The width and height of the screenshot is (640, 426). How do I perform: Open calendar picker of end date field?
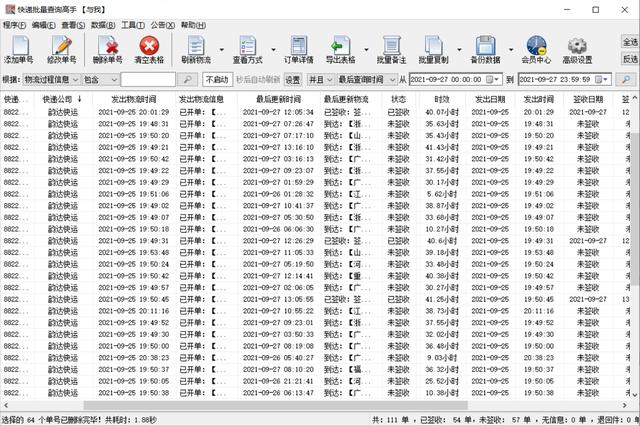coord(602,79)
